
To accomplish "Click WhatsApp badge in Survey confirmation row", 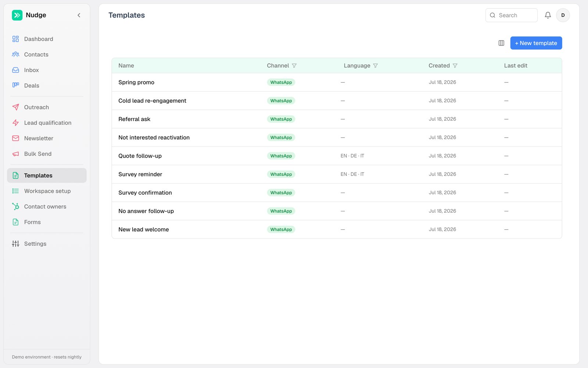I will click(281, 193).
